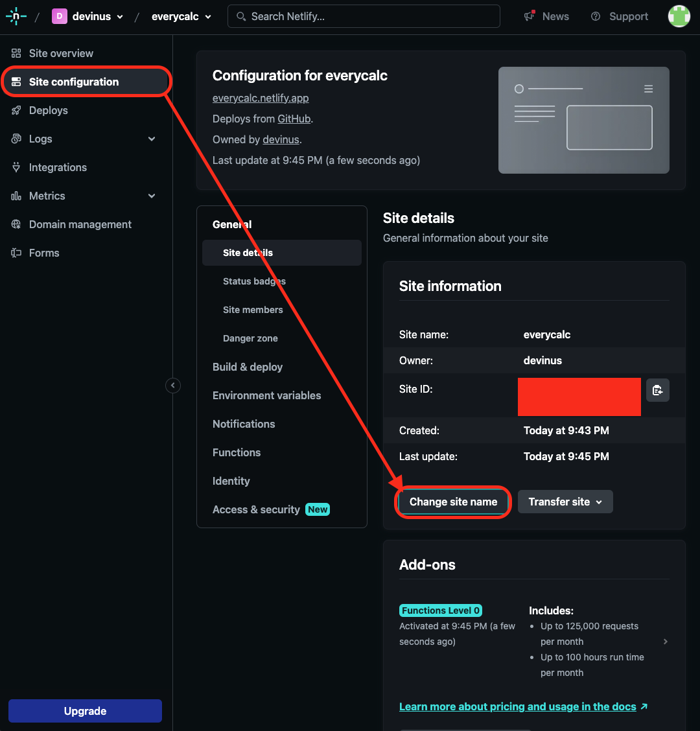Click the Forms icon in sidebar
700x731 pixels.
click(16, 253)
